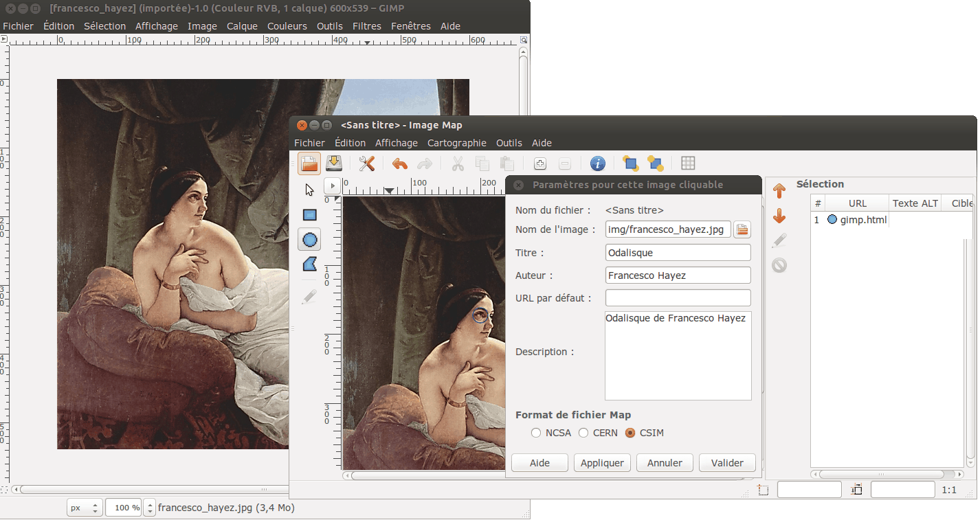Open Filtres menu in GIMP

pyautogui.click(x=367, y=26)
